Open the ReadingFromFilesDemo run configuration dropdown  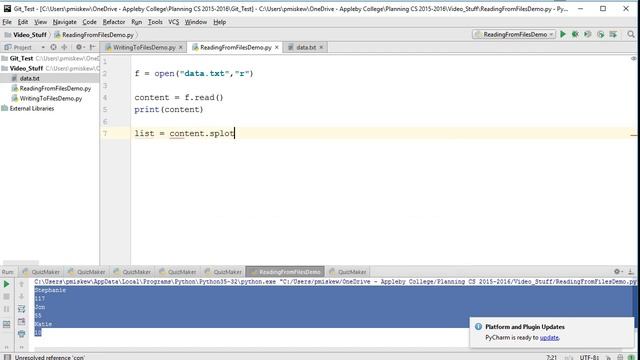[x=514, y=34]
